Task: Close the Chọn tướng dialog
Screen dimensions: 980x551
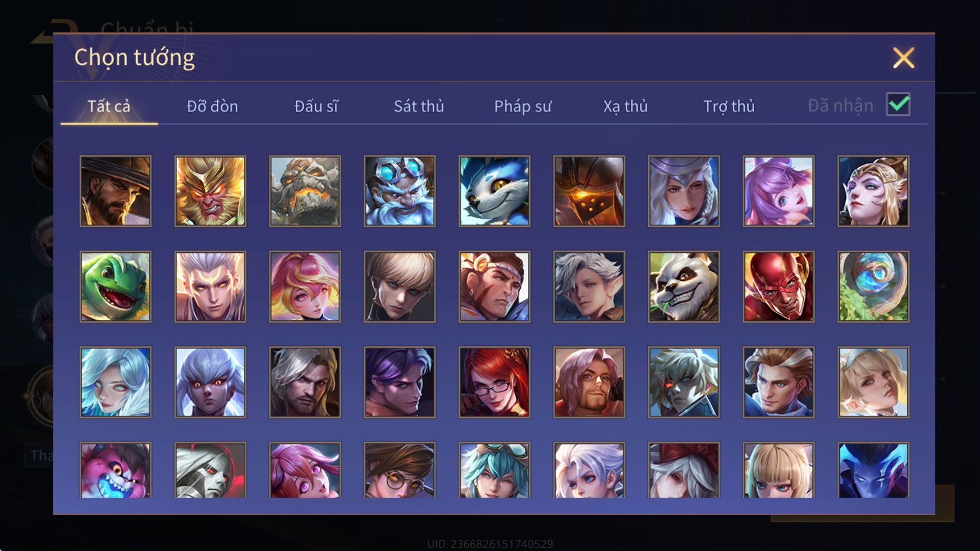Action: (x=903, y=58)
